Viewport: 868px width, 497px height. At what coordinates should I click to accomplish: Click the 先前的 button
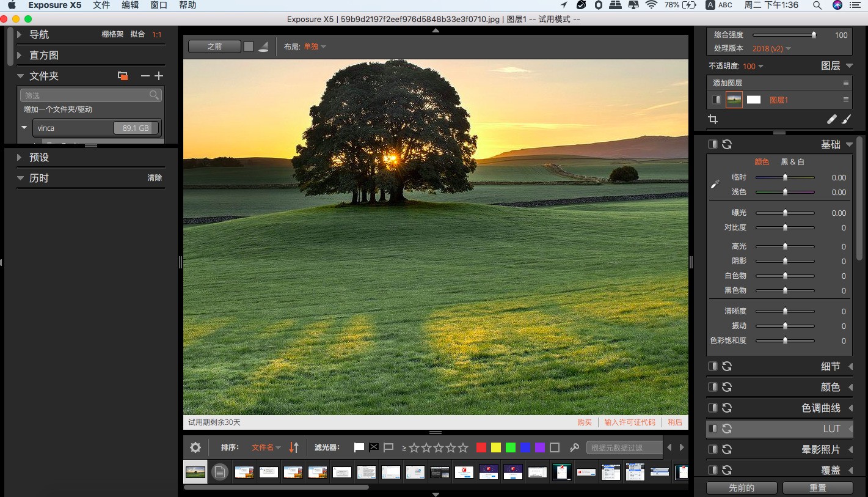(x=742, y=488)
